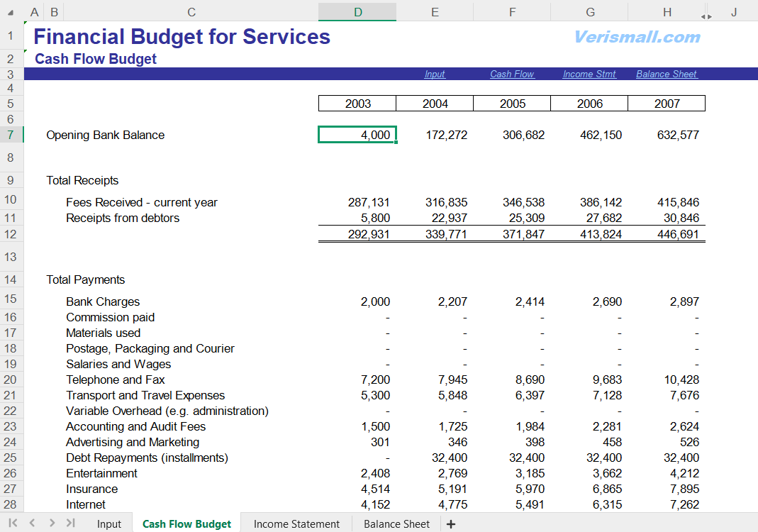Screen dimensions: 758x532
Task: Open the Verismall.com link
Action: coord(637,37)
